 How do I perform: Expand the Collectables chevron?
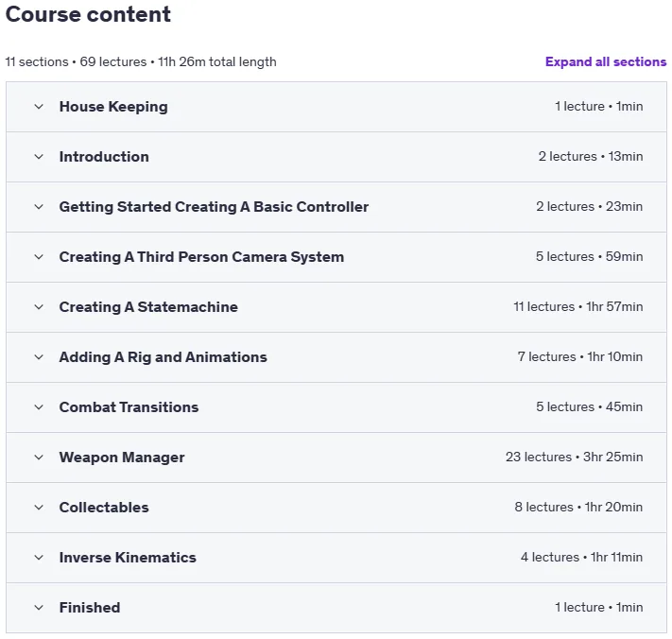point(39,508)
